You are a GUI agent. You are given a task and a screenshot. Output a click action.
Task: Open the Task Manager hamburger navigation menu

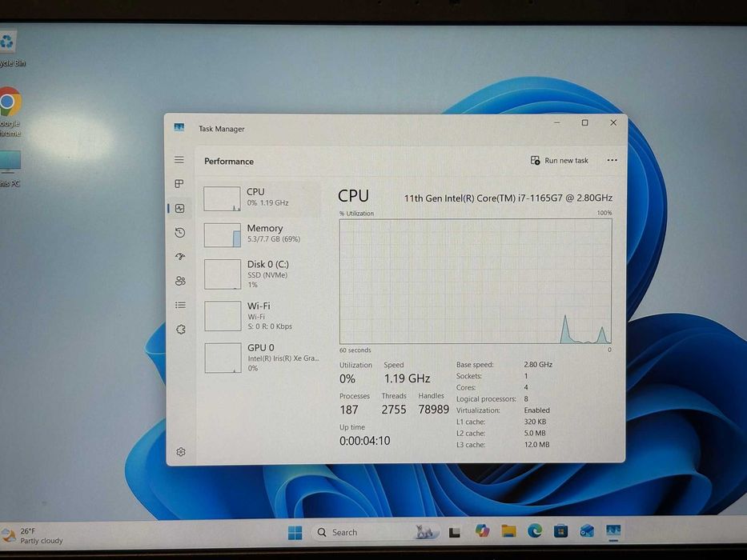[179, 160]
